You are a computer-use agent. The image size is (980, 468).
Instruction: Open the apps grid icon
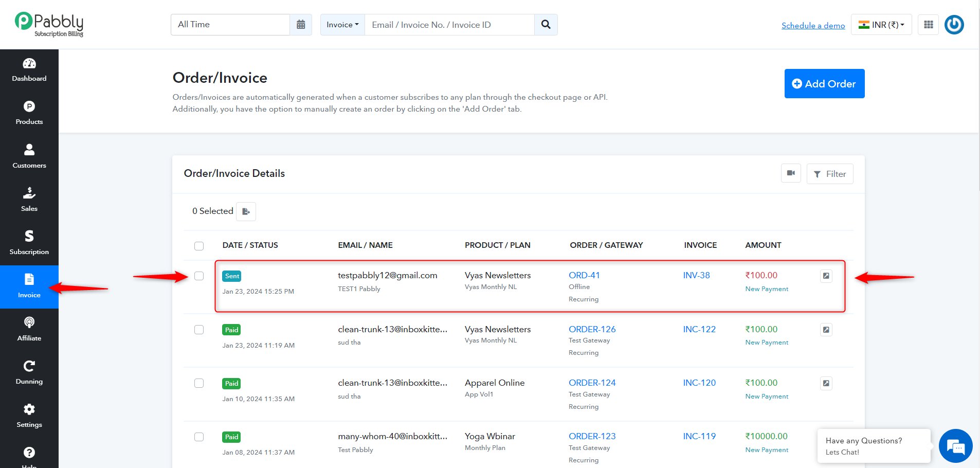point(929,25)
